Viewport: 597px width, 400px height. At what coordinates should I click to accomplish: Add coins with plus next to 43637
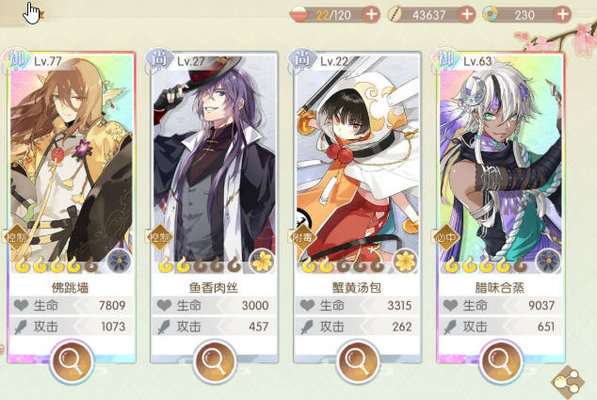[x=467, y=15]
